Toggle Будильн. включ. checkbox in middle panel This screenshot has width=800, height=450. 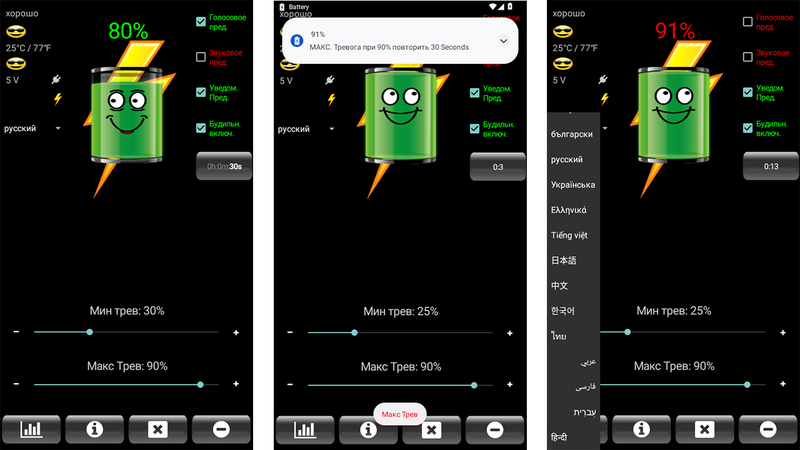coord(475,129)
